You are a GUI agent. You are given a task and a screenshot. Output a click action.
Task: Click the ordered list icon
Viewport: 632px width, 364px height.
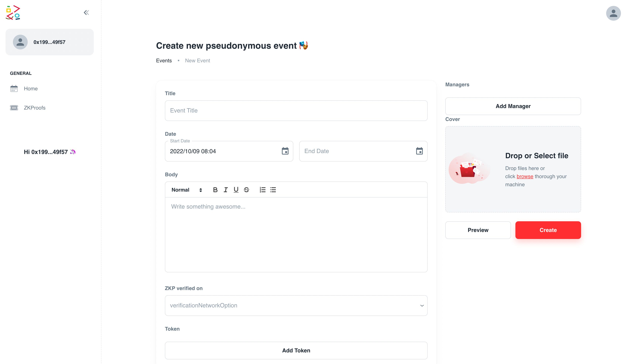click(263, 190)
